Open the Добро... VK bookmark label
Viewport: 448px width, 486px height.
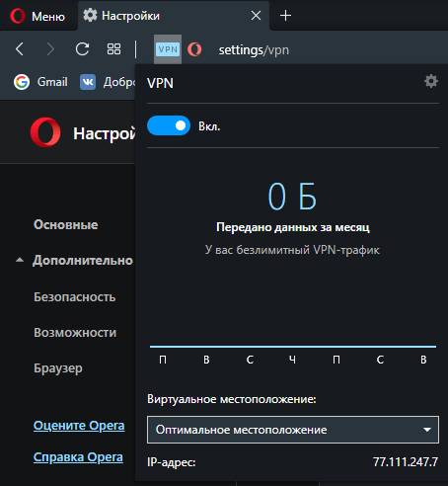[x=119, y=82]
